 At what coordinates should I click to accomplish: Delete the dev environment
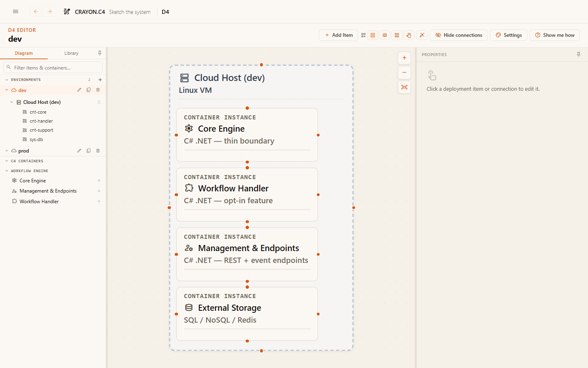(x=98, y=90)
